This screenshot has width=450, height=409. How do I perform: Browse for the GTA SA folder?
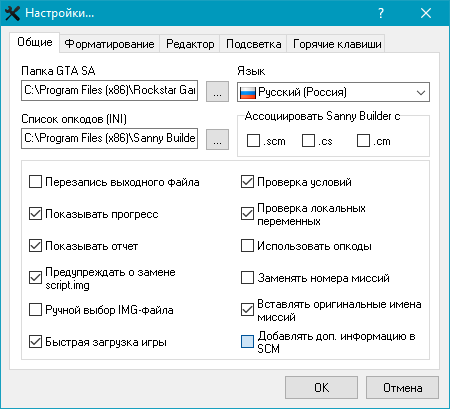[217, 91]
